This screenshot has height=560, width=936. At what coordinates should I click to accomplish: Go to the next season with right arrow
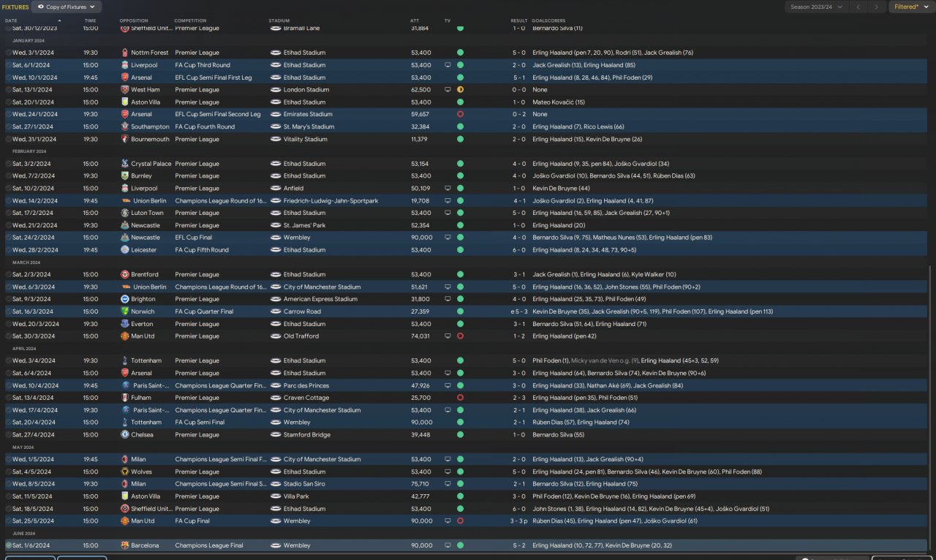click(x=877, y=7)
